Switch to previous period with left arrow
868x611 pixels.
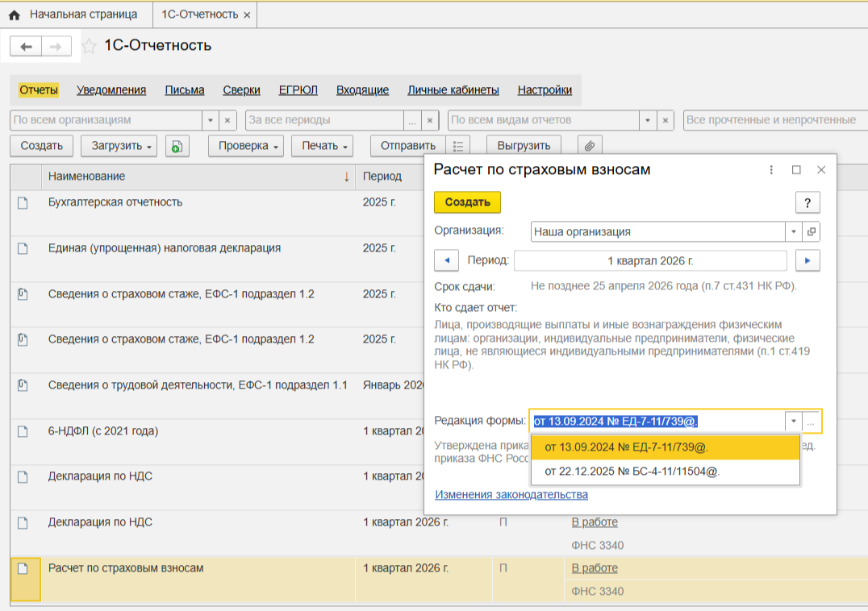[x=447, y=260]
